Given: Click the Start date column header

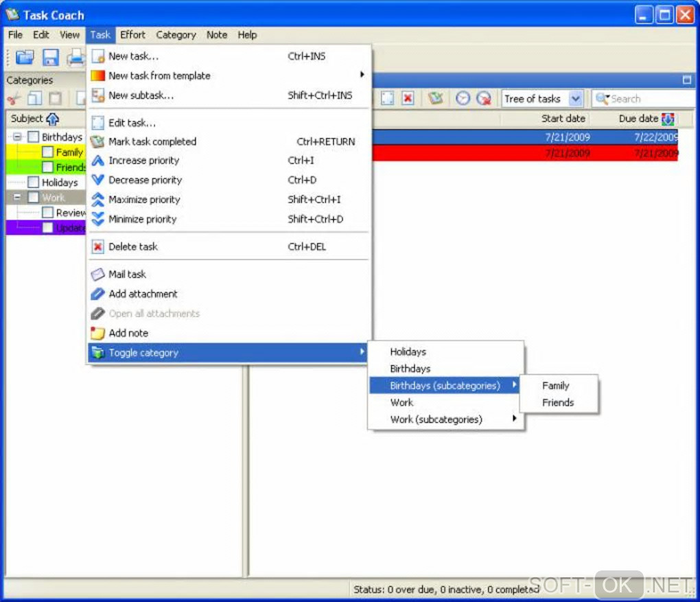Looking at the screenshot, I should 546,119.
